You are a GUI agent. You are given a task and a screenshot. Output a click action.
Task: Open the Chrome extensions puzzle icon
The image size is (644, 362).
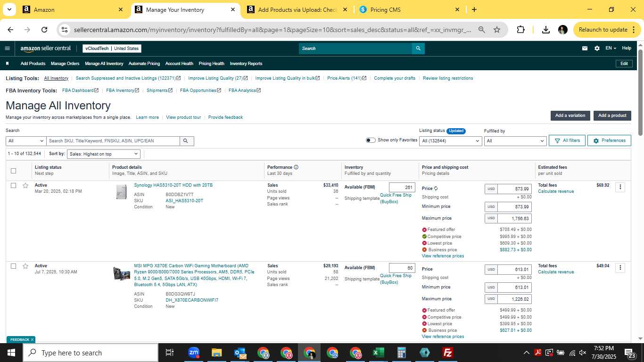520,30
